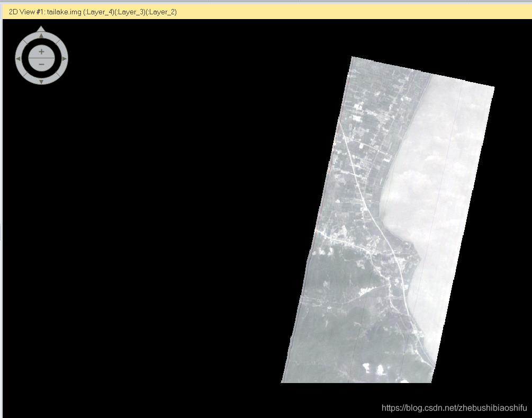Pan the view down using the bottom arrow
Viewport: 532px width, 418px height.
(41, 82)
